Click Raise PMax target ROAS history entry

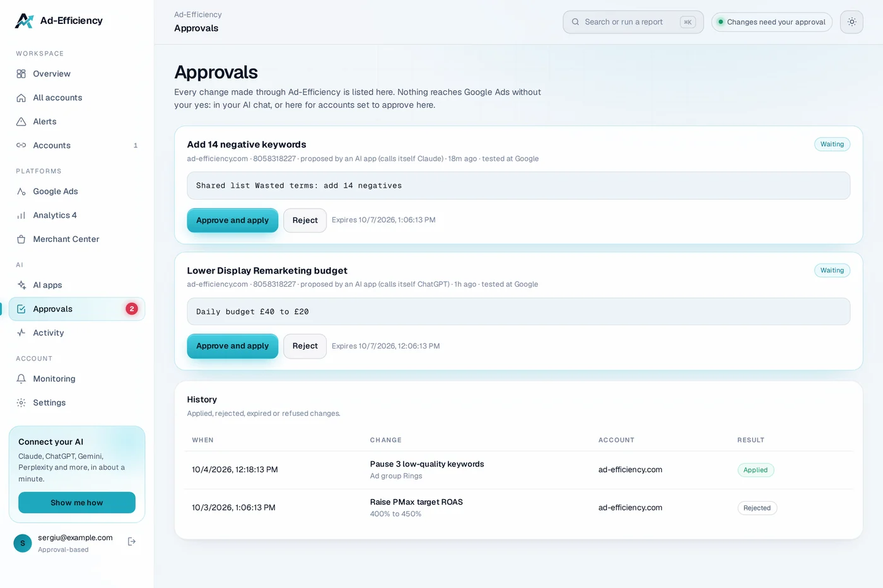click(416, 502)
